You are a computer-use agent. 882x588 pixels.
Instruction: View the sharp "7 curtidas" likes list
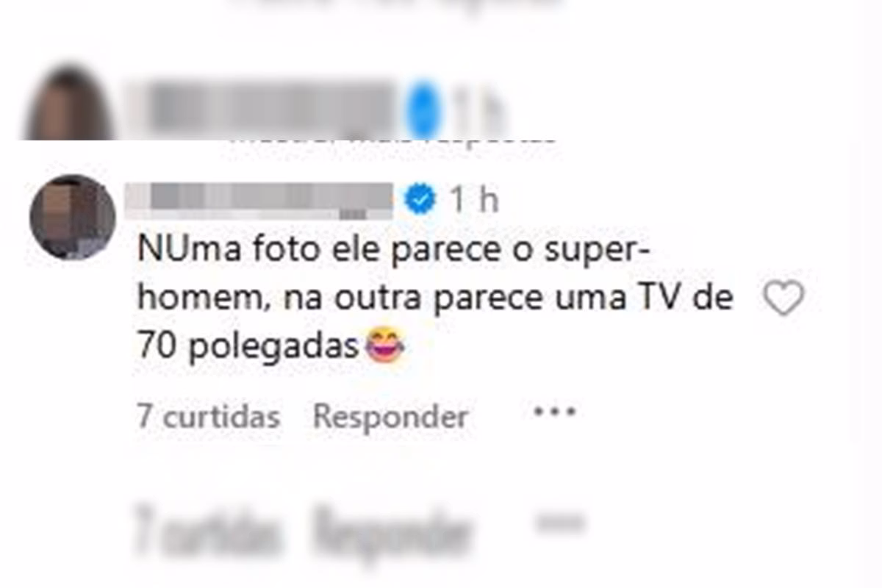pyautogui.click(x=209, y=417)
